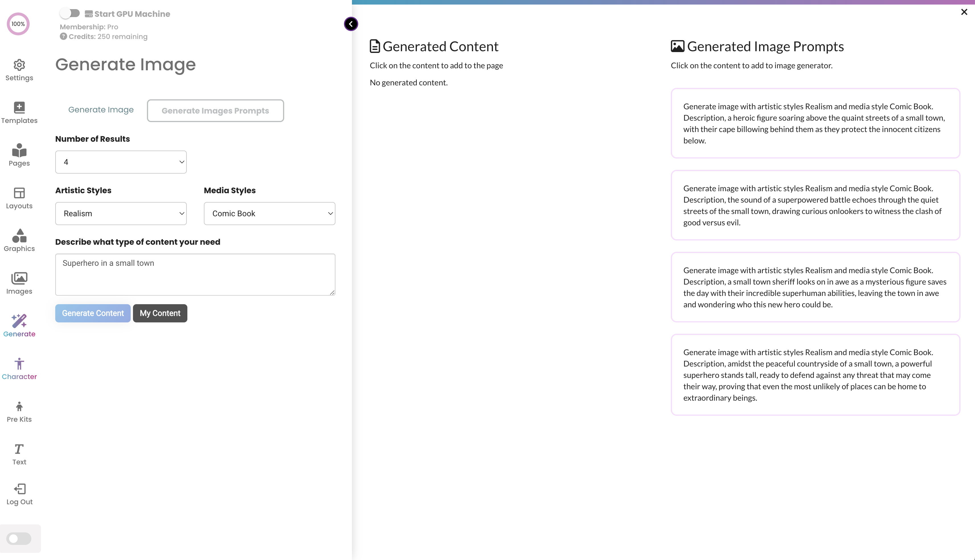This screenshot has height=560, width=975.
Task: Open the Artistic Styles Realism dropdown
Action: (121, 213)
